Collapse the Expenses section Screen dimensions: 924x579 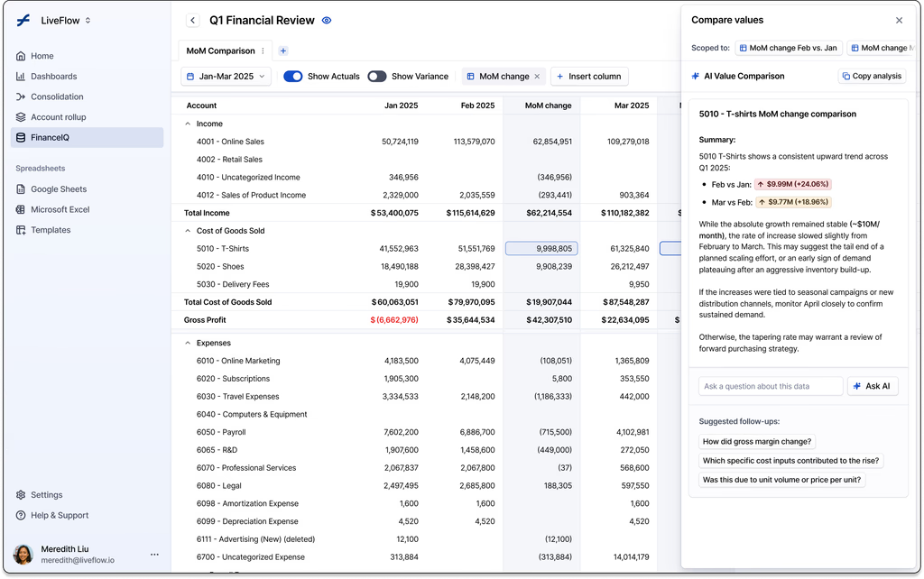click(x=188, y=343)
